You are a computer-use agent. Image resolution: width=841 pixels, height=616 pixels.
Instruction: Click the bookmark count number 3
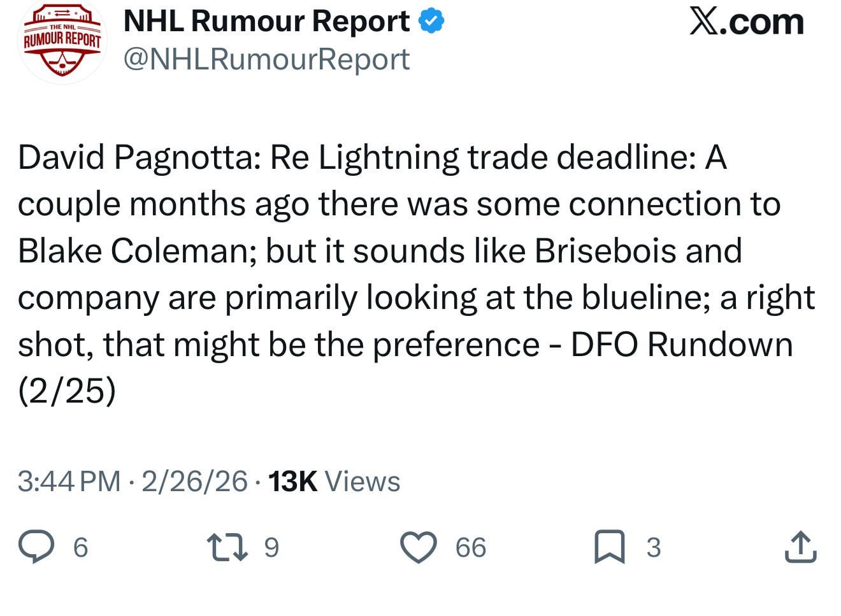click(654, 548)
